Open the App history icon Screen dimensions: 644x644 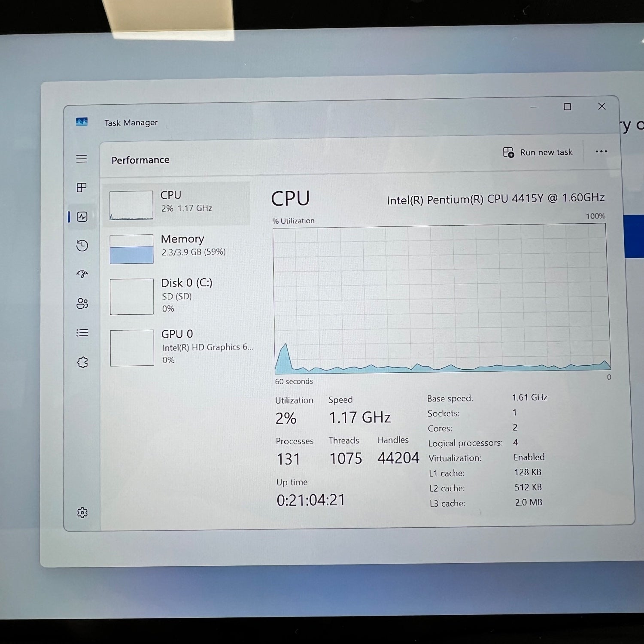click(82, 246)
